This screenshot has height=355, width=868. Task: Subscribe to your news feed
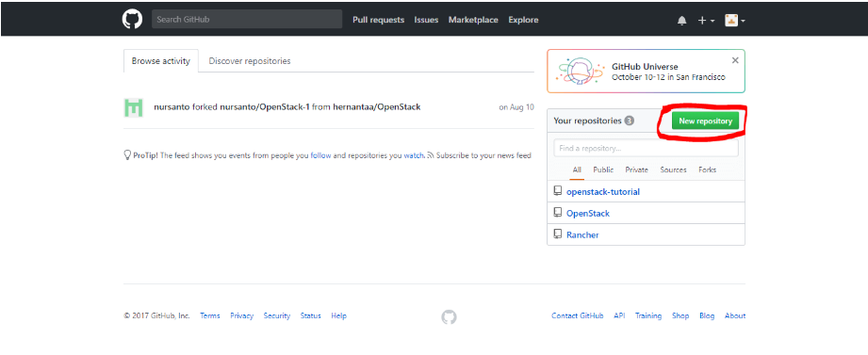pyautogui.click(x=483, y=156)
